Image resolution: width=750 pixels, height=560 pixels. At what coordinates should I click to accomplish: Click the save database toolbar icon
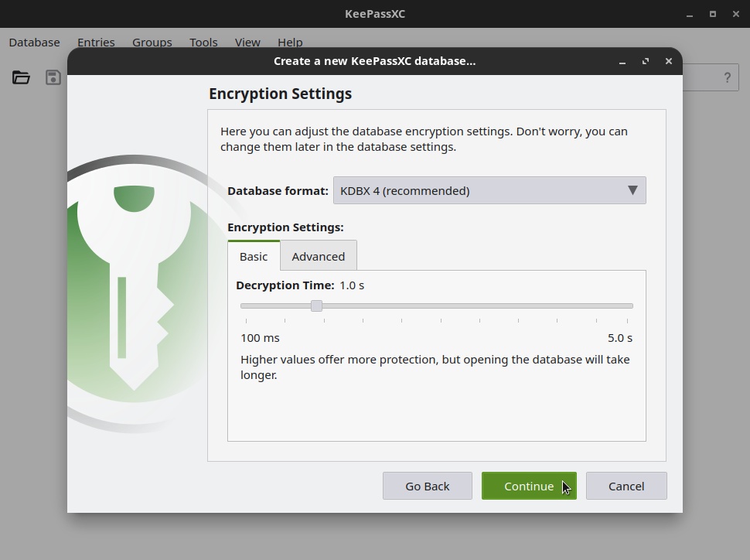coord(53,77)
